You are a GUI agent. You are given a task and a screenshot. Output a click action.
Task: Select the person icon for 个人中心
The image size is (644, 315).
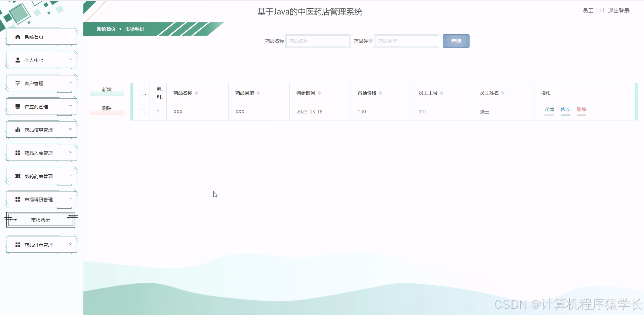pyautogui.click(x=18, y=60)
